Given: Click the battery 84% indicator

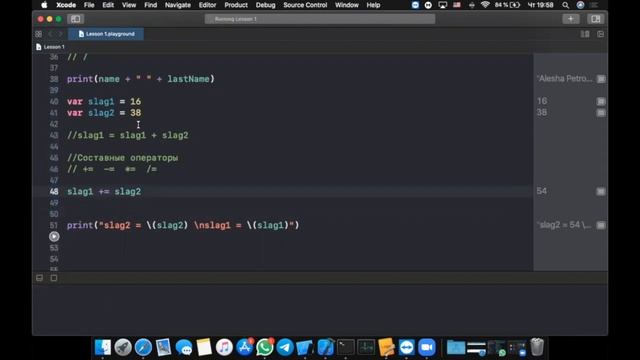Looking at the screenshot, I should (x=507, y=5).
